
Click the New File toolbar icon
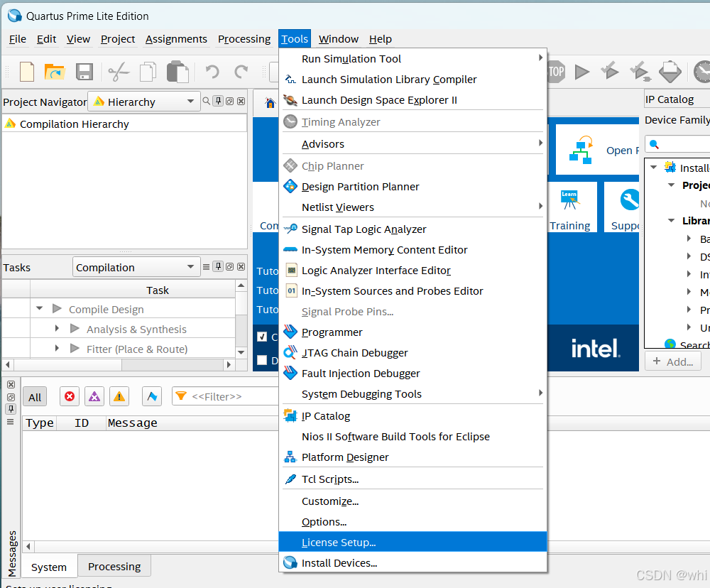27,72
